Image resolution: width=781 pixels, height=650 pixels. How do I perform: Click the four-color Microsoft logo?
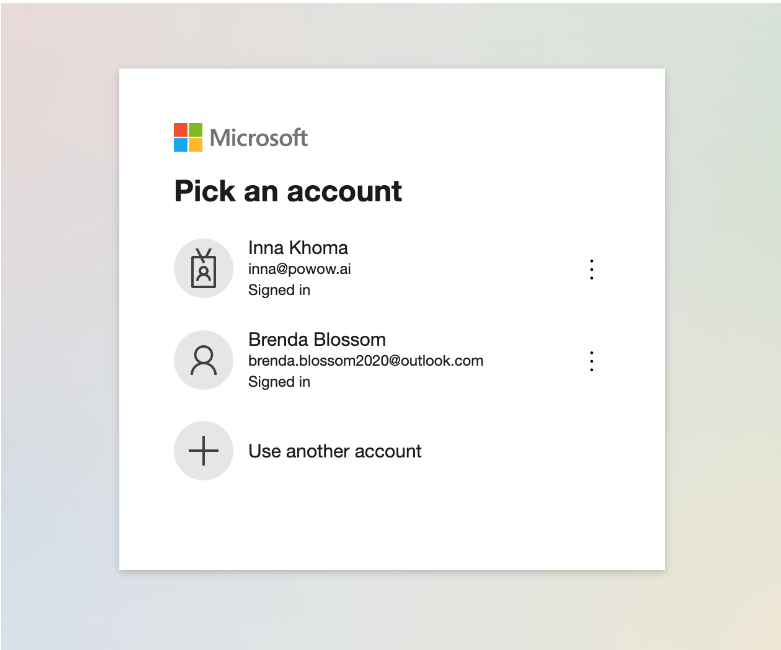(x=188, y=138)
